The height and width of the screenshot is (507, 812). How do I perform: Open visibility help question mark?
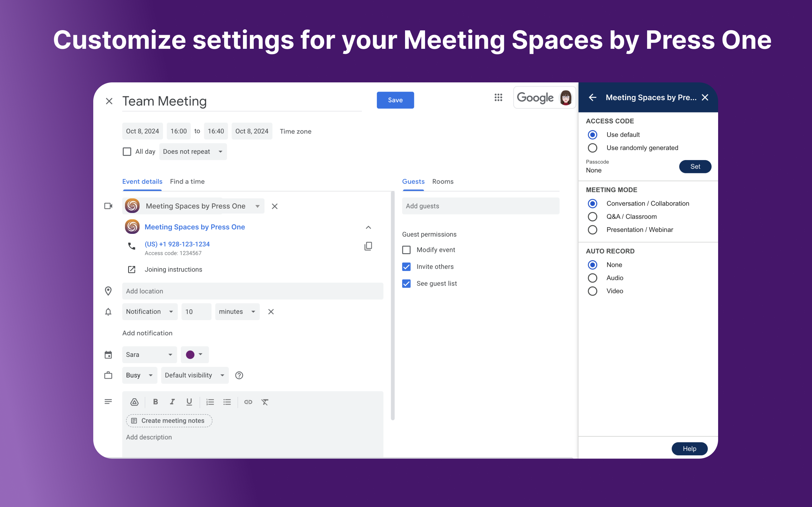click(239, 375)
